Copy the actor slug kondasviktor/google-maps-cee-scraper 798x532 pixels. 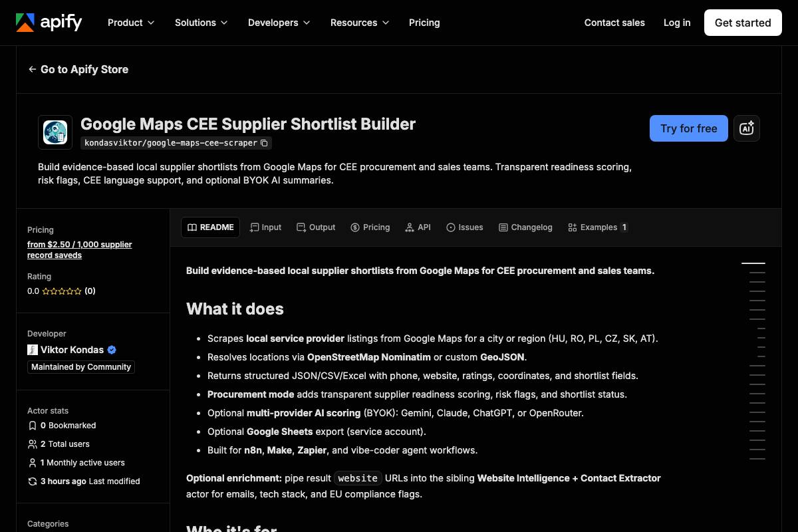pos(265,143)
